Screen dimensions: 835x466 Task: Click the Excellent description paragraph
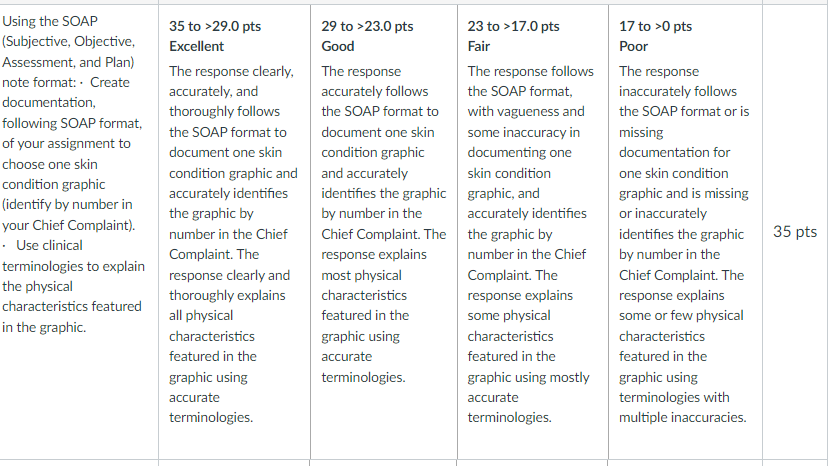[233, 244]
